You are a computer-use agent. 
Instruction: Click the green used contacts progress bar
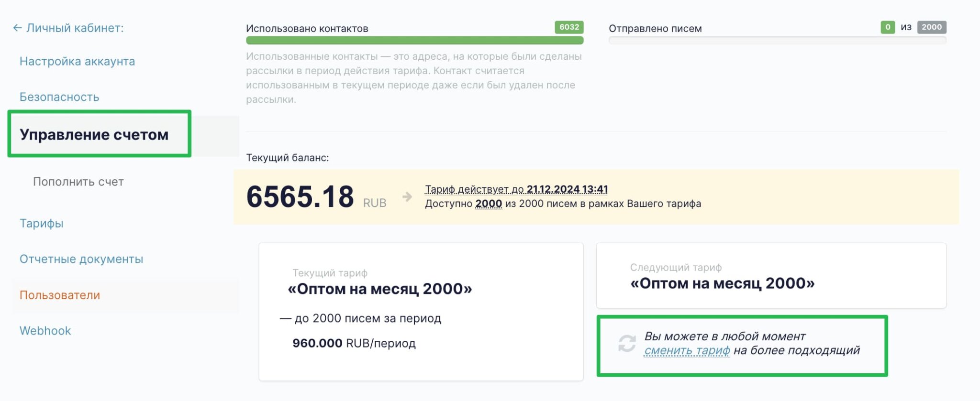(x=414, y=41)
